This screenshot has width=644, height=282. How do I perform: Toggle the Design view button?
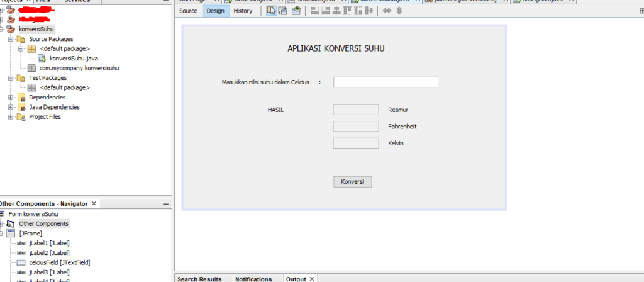pos(215,11)
